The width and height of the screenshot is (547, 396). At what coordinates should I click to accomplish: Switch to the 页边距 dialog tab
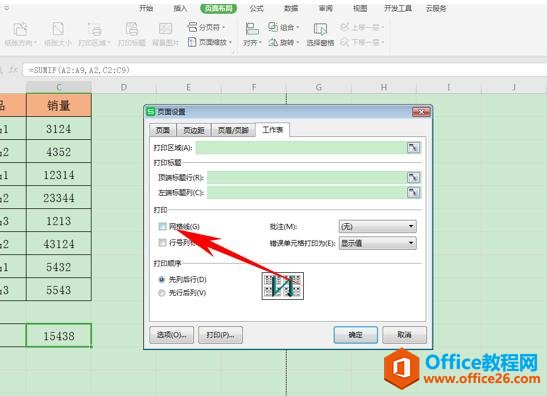point(194,130)
